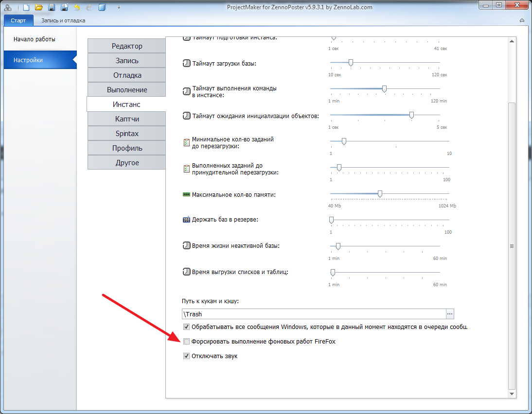
Task: Click the Держать баз в резерве slider handle
Action: [332, 221]
